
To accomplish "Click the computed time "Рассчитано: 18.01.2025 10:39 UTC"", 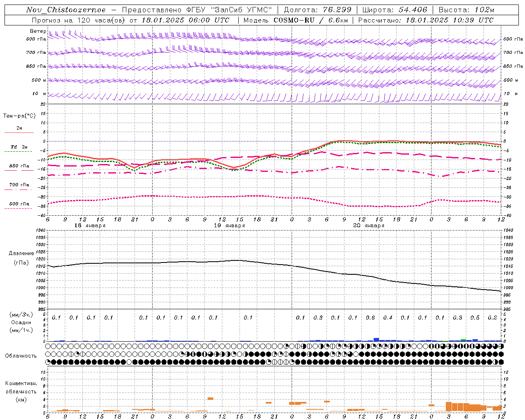I will (426, 20).
